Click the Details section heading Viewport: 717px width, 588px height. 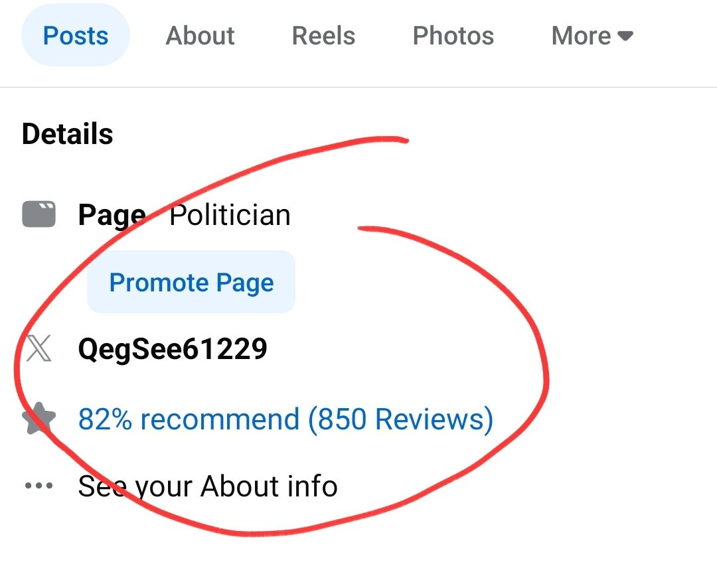pyautogui.click(x=67, y=134)
